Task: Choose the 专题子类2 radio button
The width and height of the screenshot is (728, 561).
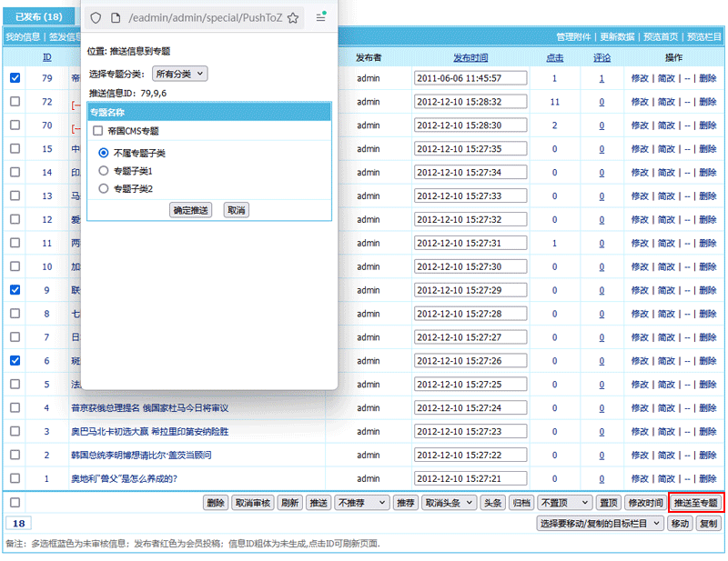Action: coord(104,188)
